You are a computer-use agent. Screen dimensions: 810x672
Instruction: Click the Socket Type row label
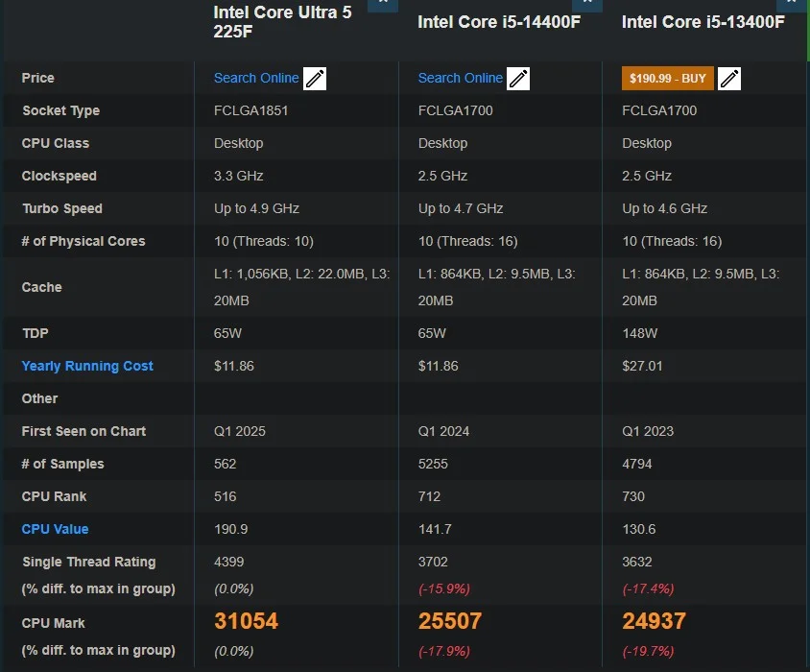(61, 110)
